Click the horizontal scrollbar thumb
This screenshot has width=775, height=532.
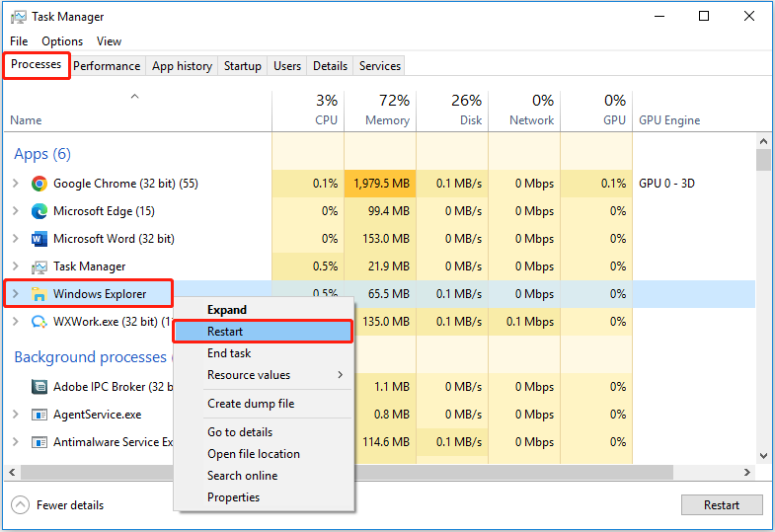coord(347,472)
